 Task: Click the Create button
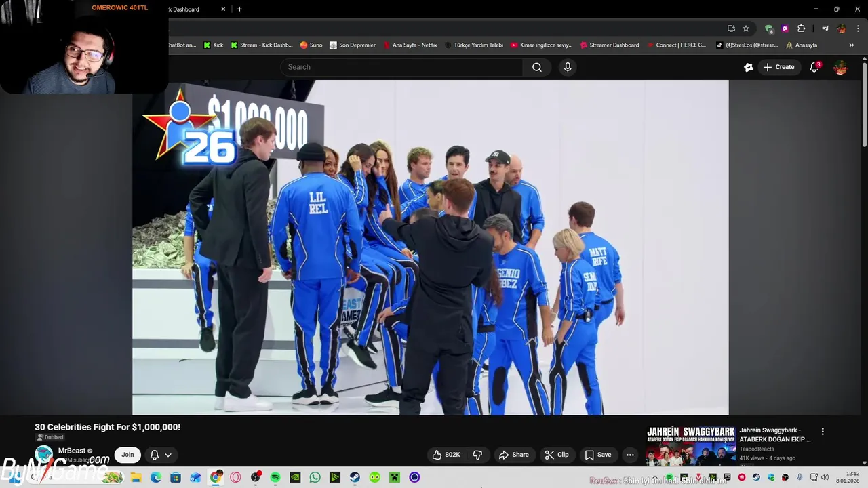[x=778, y=67]
